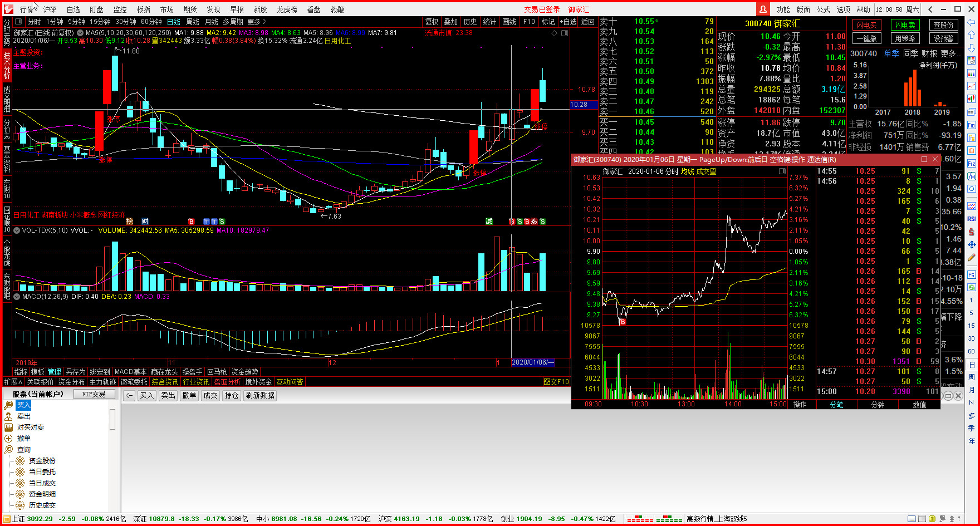
Task: Click the down arrow icon in right sidebar
Action: [972, 47]
